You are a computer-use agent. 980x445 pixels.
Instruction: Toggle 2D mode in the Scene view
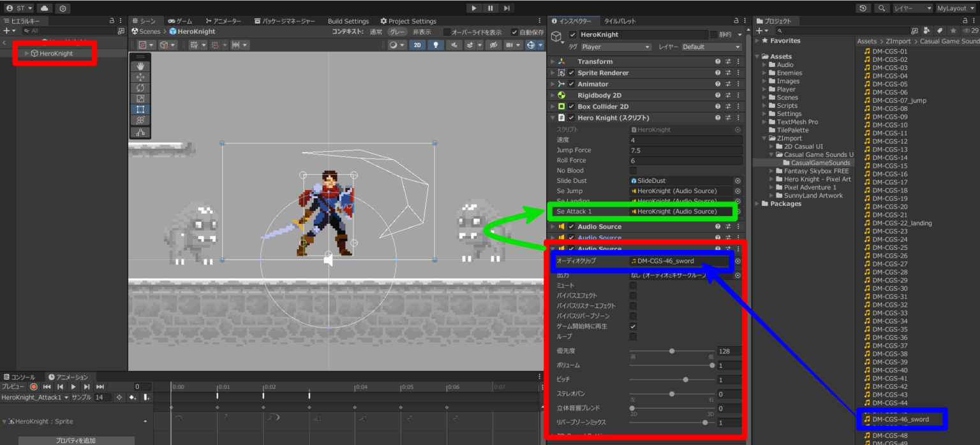point(417,45)
